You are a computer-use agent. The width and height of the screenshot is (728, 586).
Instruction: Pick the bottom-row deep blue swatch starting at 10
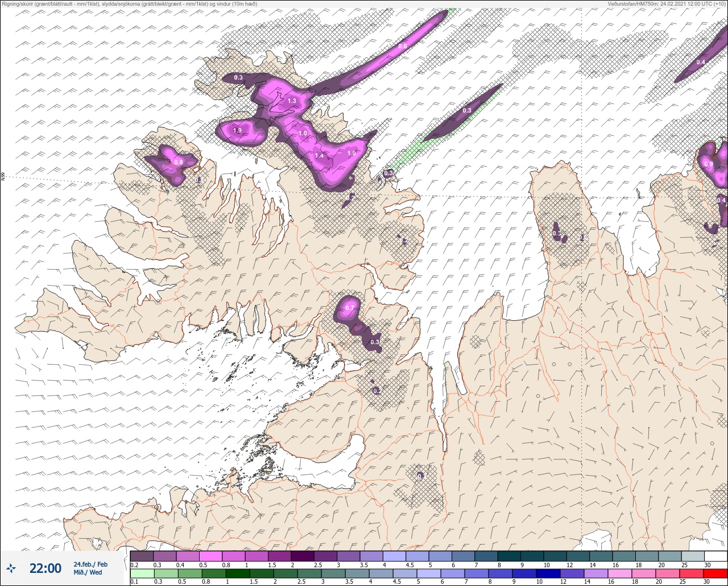(x=548, y=573)
